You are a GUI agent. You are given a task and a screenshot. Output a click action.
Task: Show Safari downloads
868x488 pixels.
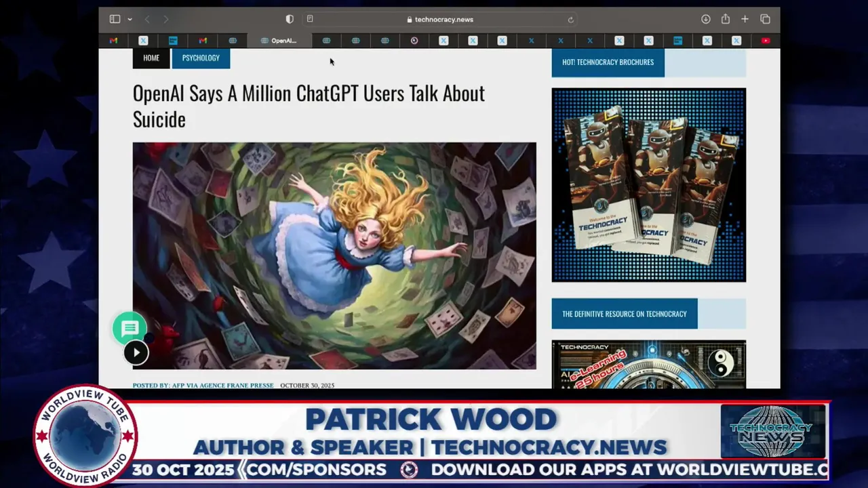pos(706,19)
